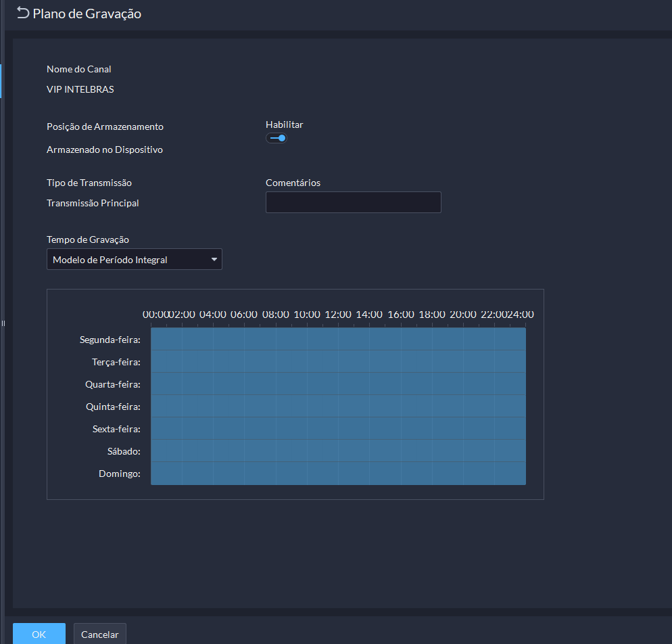Viewport: 672px width, 644px height.
Task: Click the Armazenado no Dispositivo text
Action: click(105, 149)
